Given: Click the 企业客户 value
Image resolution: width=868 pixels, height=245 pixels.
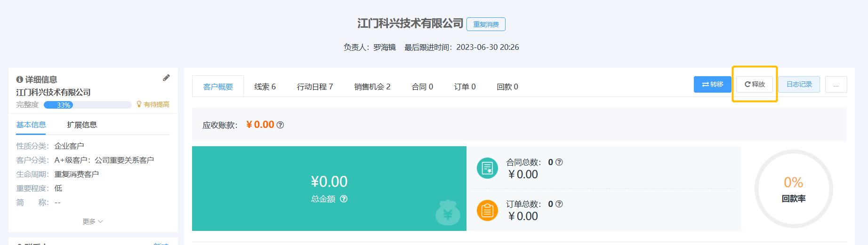Looking at the screenshot, I should [x=69, y=146].
